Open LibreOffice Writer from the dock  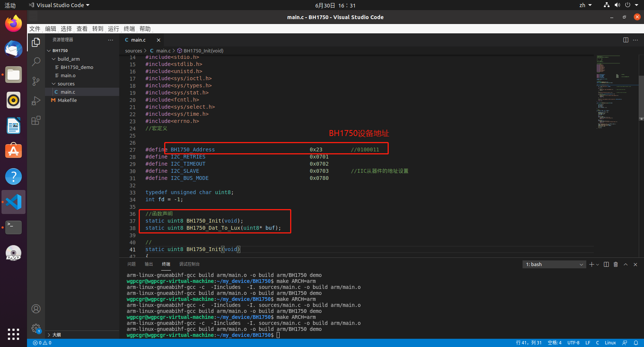coord(13,126)
